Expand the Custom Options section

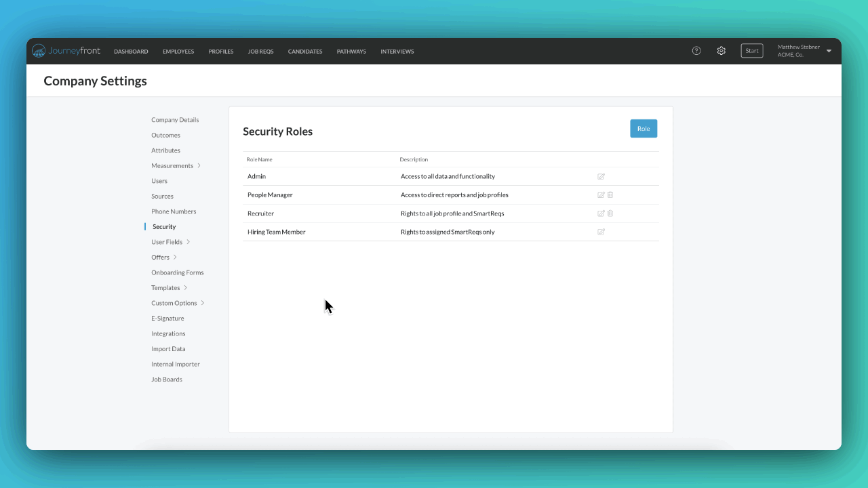(x=174, y=302)
